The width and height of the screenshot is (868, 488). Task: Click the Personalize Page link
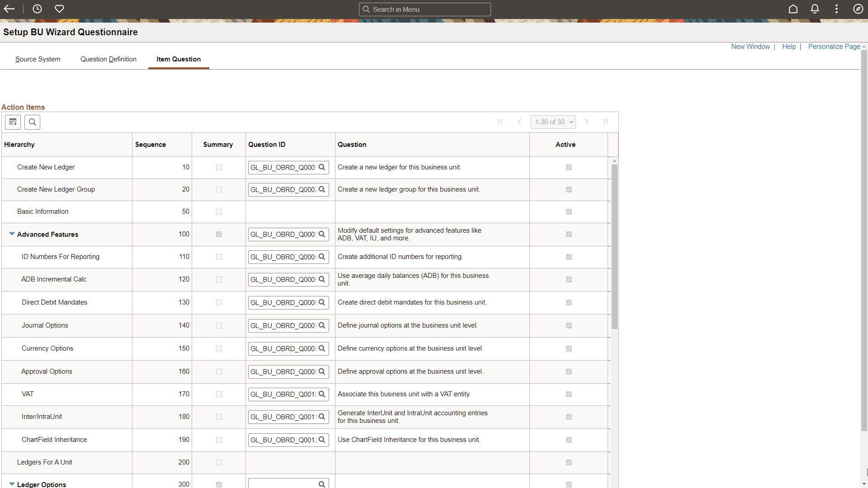[834, 47]
